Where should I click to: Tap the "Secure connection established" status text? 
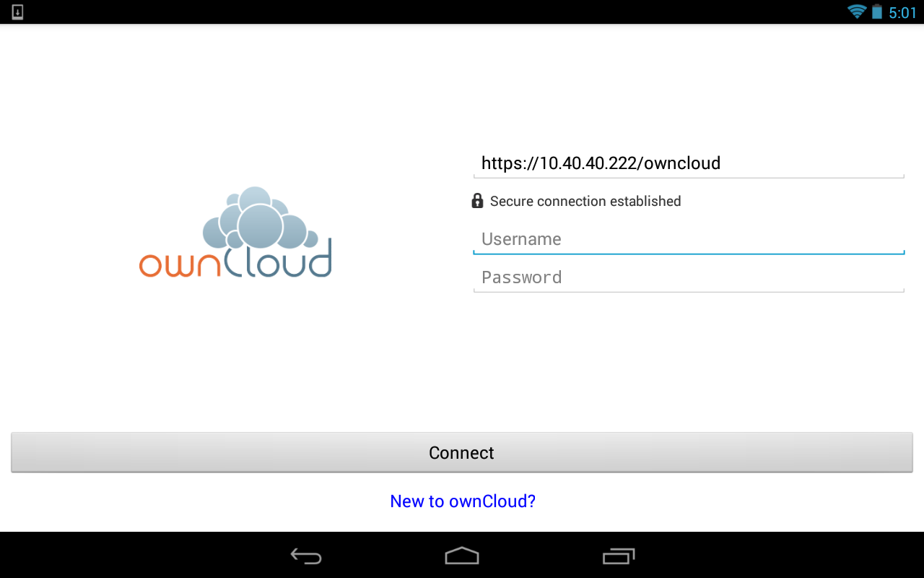[x=585, y=201]
